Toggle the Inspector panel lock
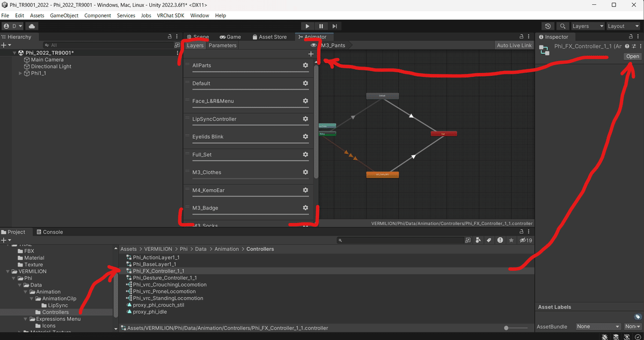The height and width of the screenshot is (340, 644). [630, 37]
